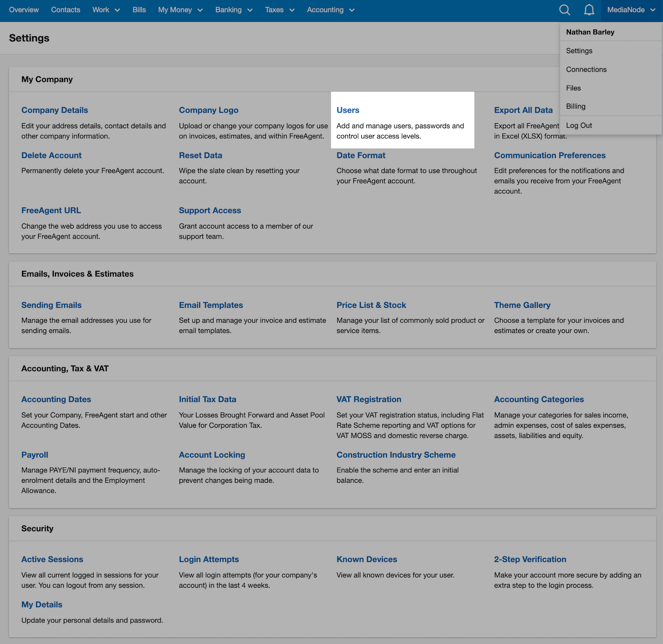Open the Users settings link
663x644 pixels.
pos(348,110)
